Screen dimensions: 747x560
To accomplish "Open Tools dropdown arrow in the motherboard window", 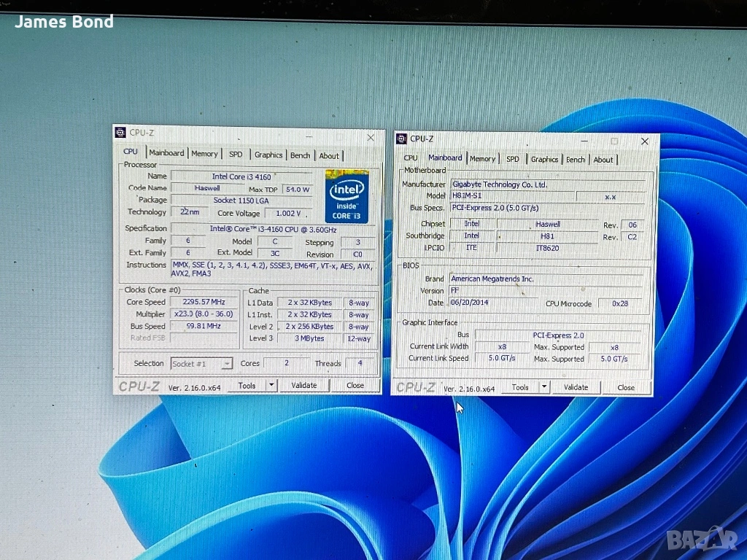I will (544, 387).
